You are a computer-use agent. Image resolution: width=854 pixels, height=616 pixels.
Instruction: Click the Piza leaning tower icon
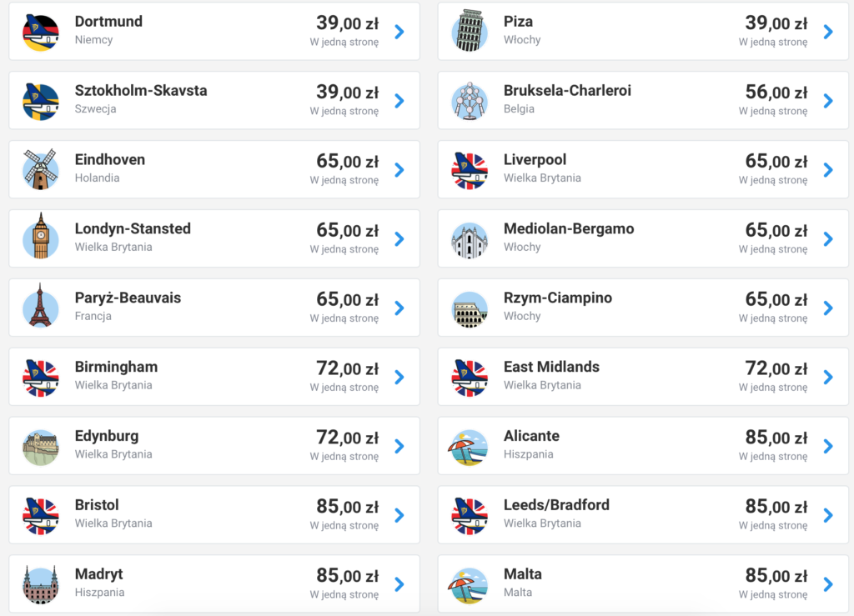(x=470, y=32)
